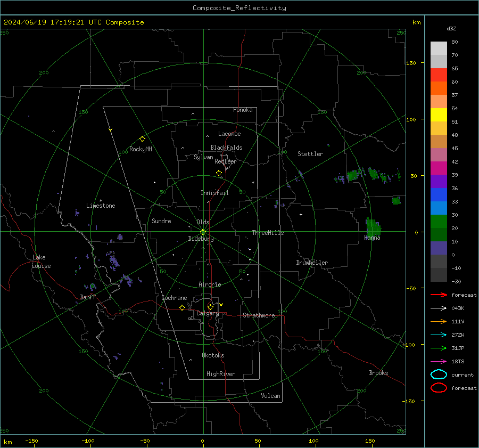Click the yellow diamond marker at Didsbury radar center
The image size is (479, 448).
pyautogui.click(x=203, y=232)
